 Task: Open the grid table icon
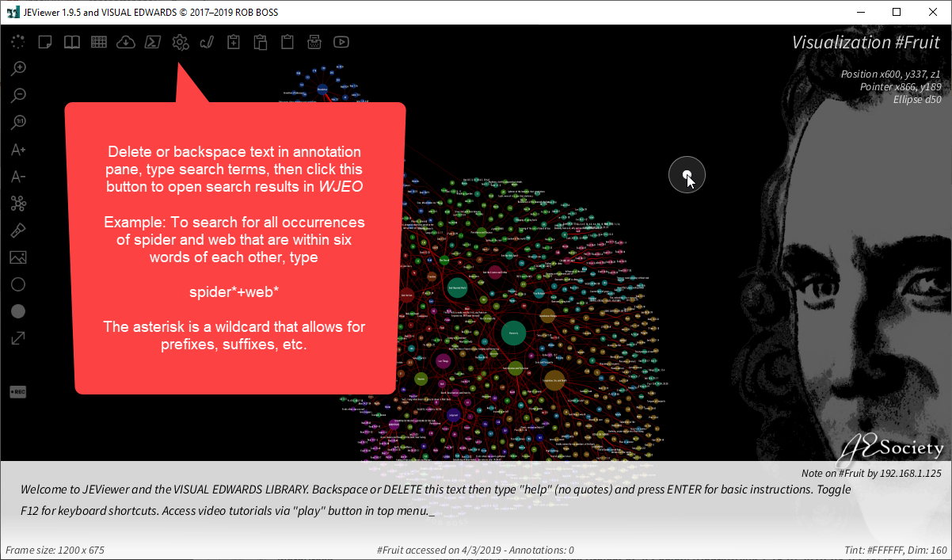pos(98,42)
